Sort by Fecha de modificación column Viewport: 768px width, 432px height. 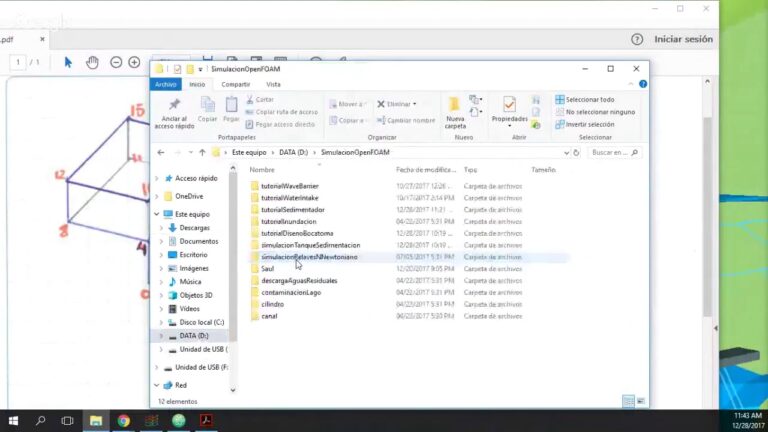coord(426,169)
